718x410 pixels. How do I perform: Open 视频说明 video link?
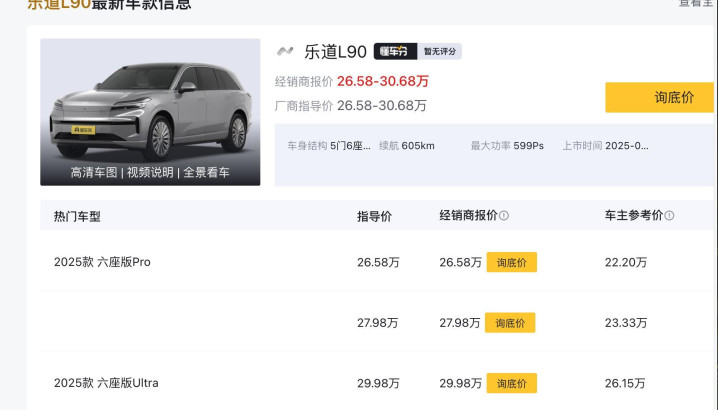(150, 172)
